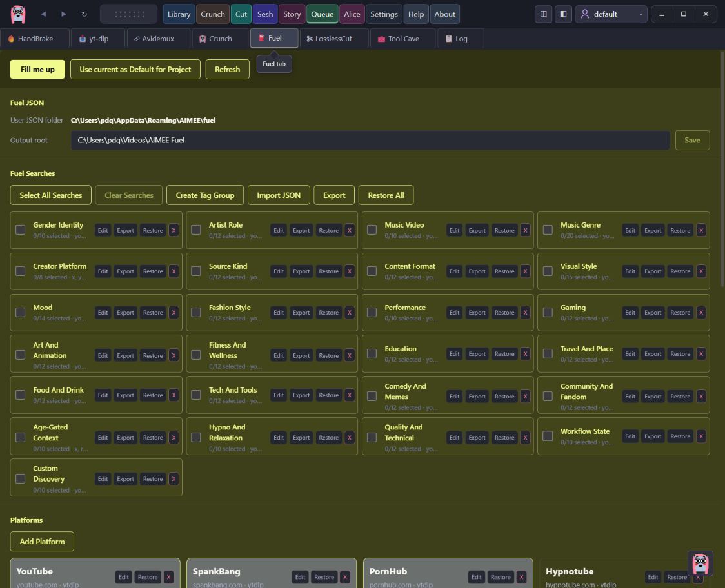Enable the Music Genre checkbox
725x588 pixels.
tap(548, 230)
